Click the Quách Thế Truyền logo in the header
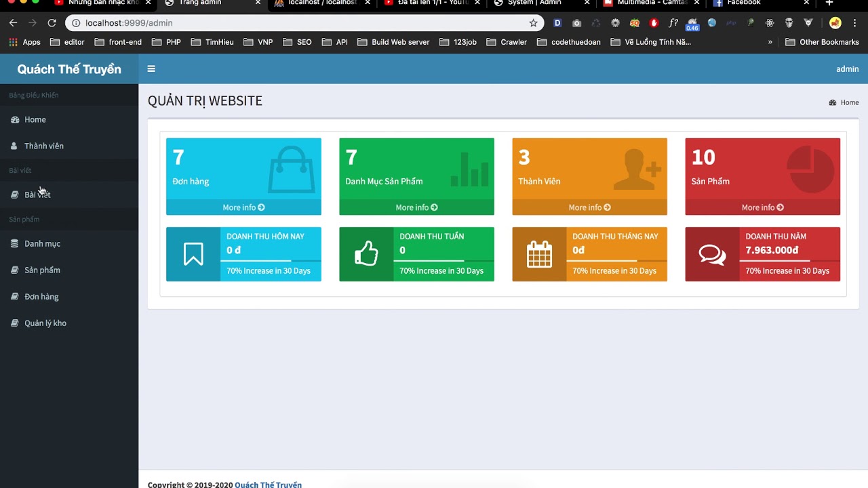The image size is (868, 488). click(x=69, y=69)
